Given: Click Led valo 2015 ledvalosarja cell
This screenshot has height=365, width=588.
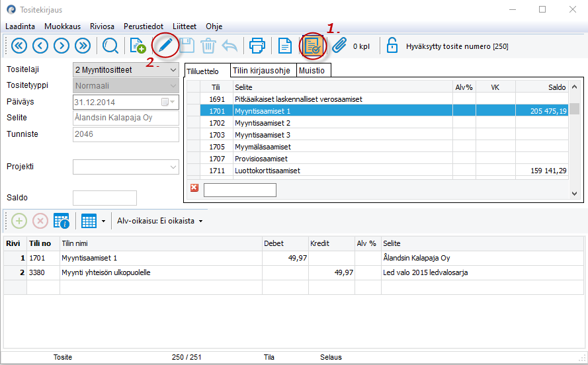Looking at the screenshot, I should tap(482, 272).
